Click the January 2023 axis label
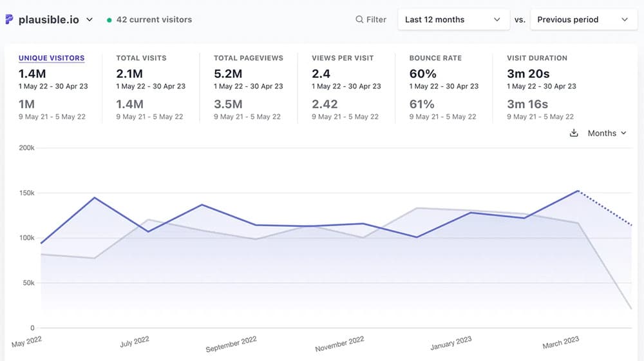The image size is (644, 361). coord(451,343)
